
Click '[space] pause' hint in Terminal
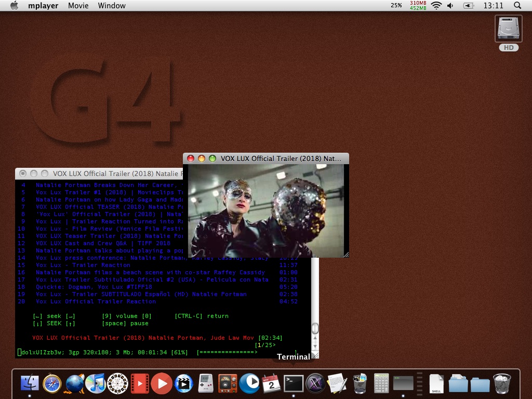coord(125,323)
